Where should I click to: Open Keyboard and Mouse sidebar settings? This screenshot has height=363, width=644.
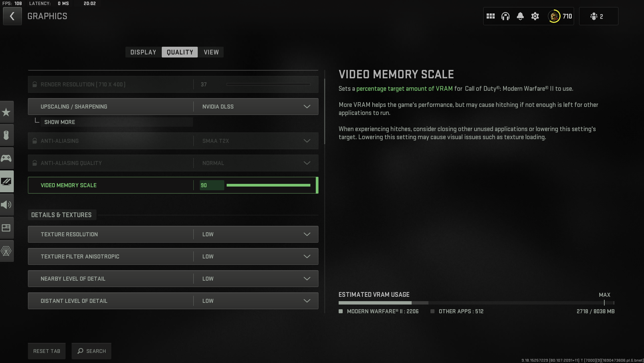tap(6, 135)
